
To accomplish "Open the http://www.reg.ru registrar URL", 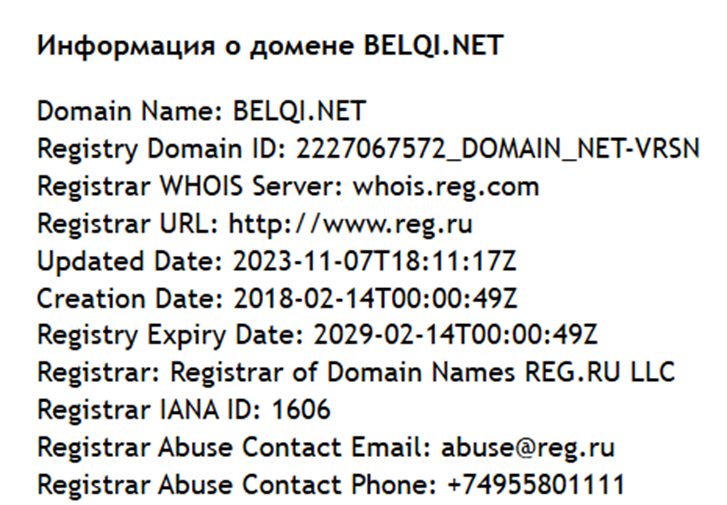I will tap(350, 223).
